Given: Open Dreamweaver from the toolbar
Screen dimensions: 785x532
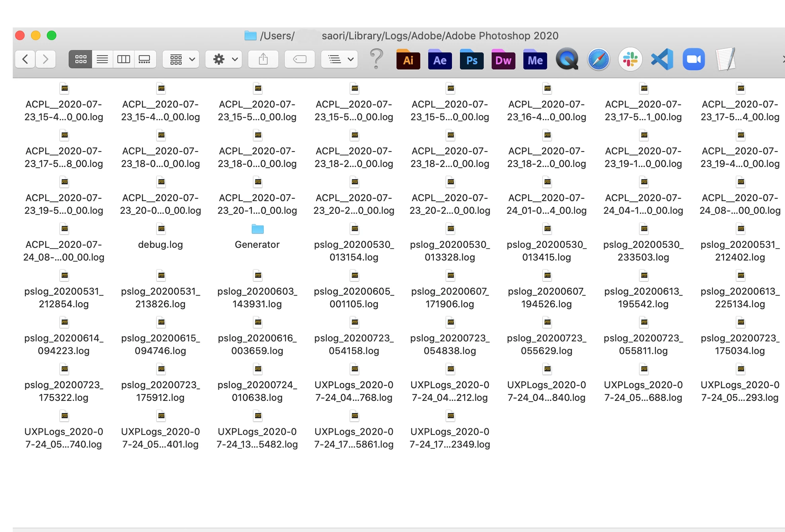Looking at the screenshot, I should click(x=503, y=60).
